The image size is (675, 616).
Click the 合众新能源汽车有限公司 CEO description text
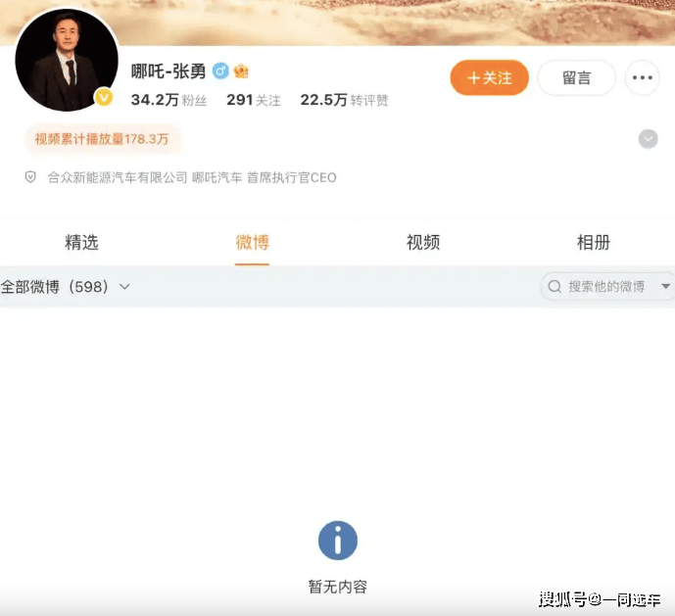click(x=192, y=177)
